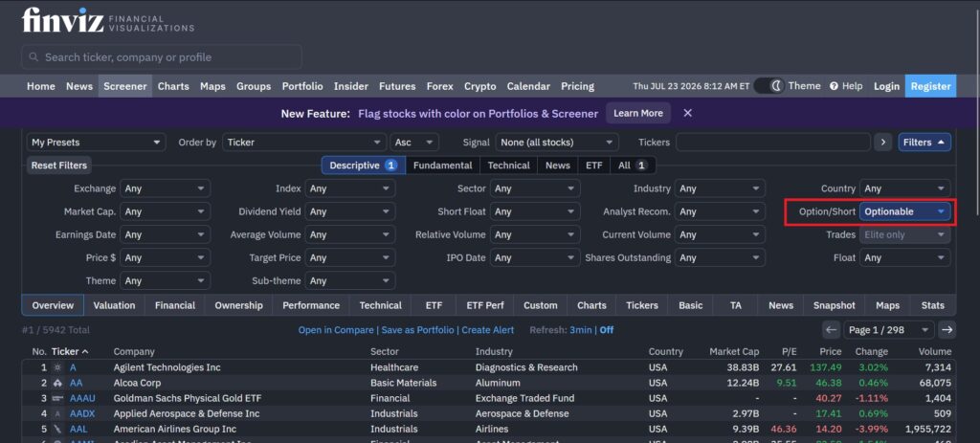Open the Page 1 / 298 dropdown

(889, 330)
